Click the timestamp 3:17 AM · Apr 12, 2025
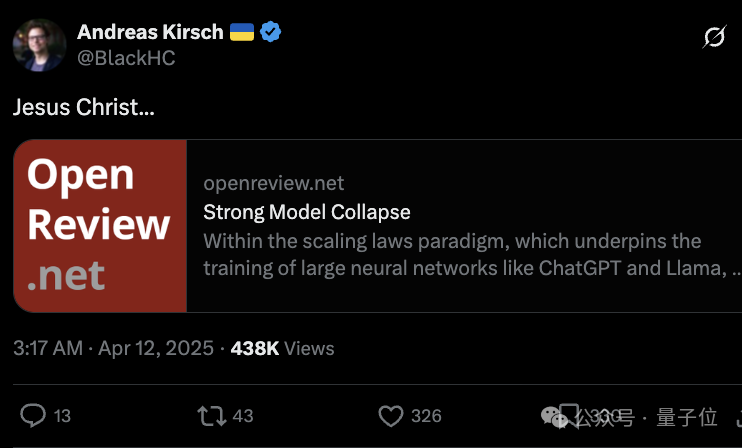Viewport: 742px width, 448px height. tap(113, 348)
